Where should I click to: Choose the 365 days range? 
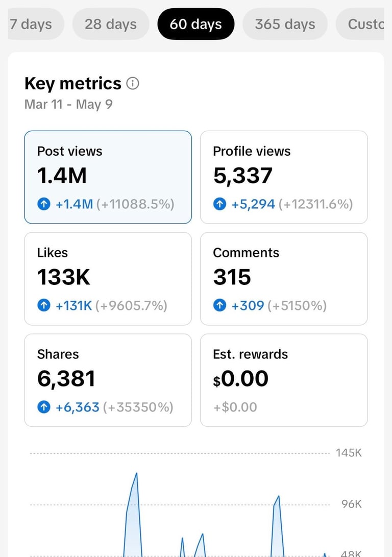coord(285,24)
